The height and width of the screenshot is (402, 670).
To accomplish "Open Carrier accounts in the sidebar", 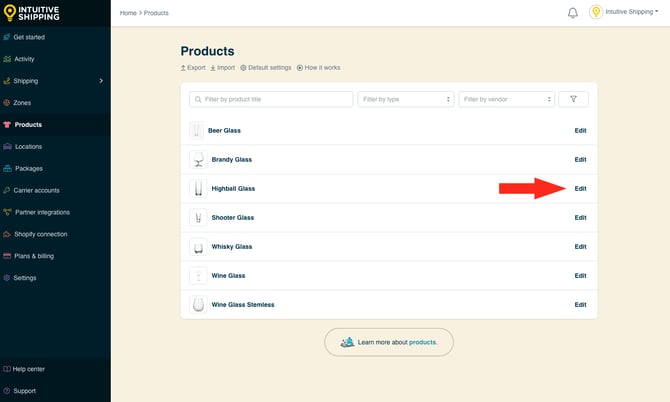I will click(x=36, y=190).
